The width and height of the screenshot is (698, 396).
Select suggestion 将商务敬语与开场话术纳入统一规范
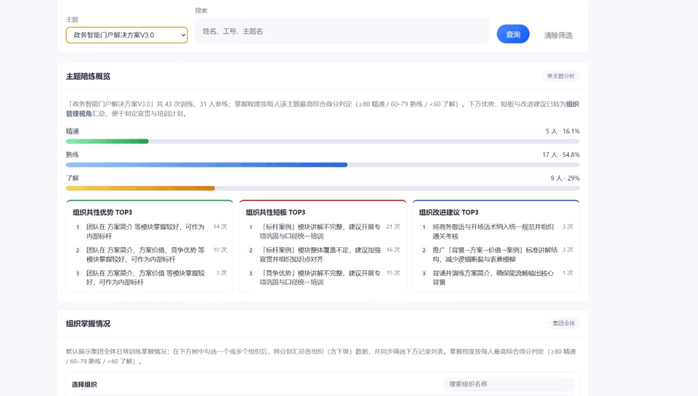496,231
